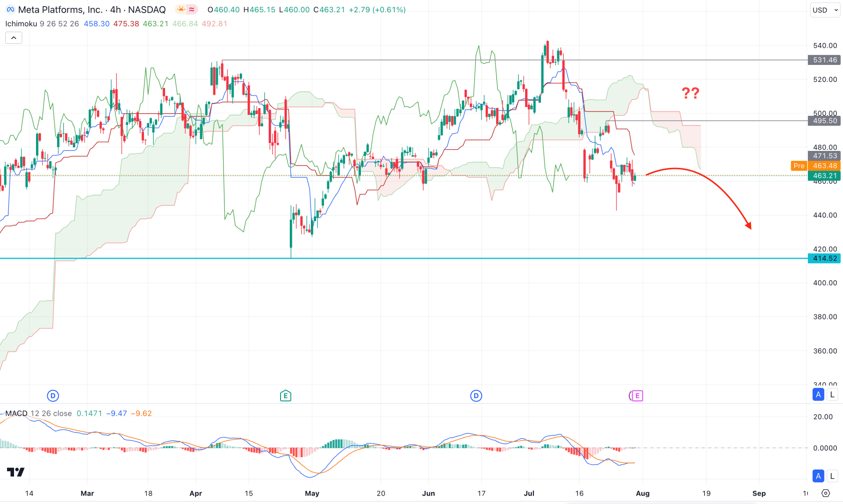Click the TradingView logo
This screenshot has height=504, width=843.
[16, 472]
